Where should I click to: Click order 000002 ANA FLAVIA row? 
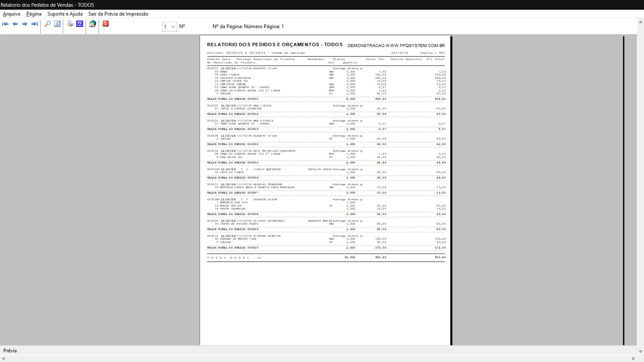click(x=285, y=106)
